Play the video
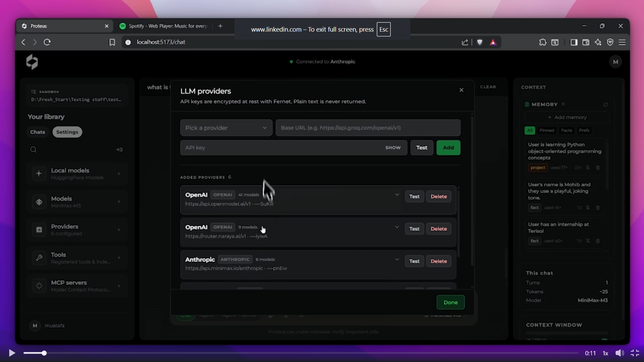The width and height of the screenshot is (644, 362). (12, 353)
